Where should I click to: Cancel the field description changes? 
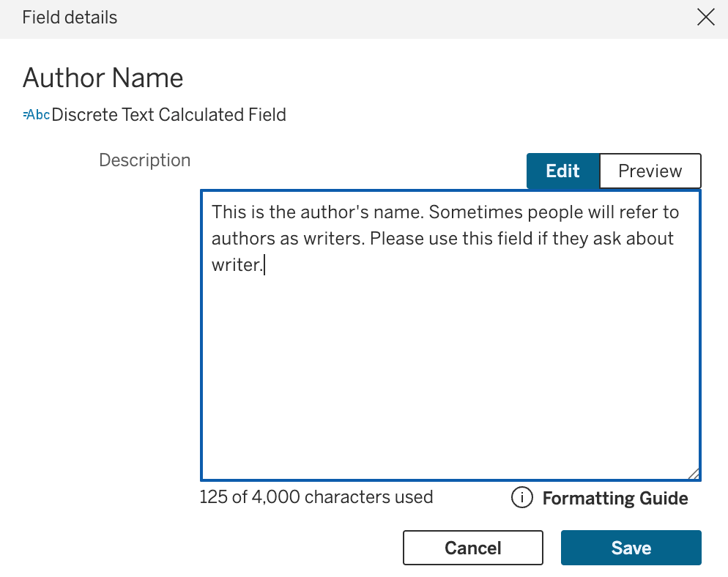472,548
